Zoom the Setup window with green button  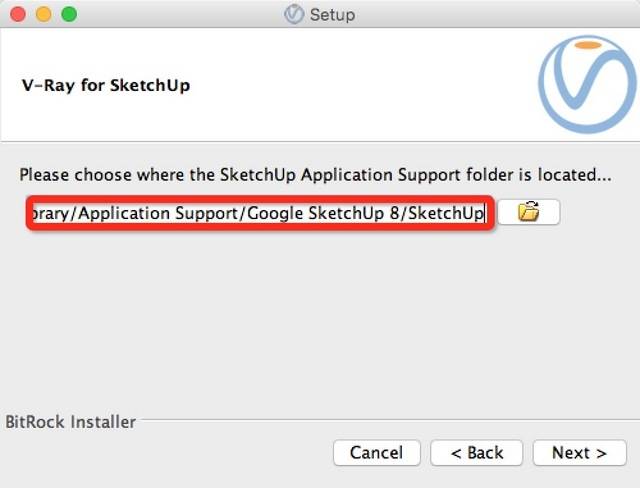69,14
